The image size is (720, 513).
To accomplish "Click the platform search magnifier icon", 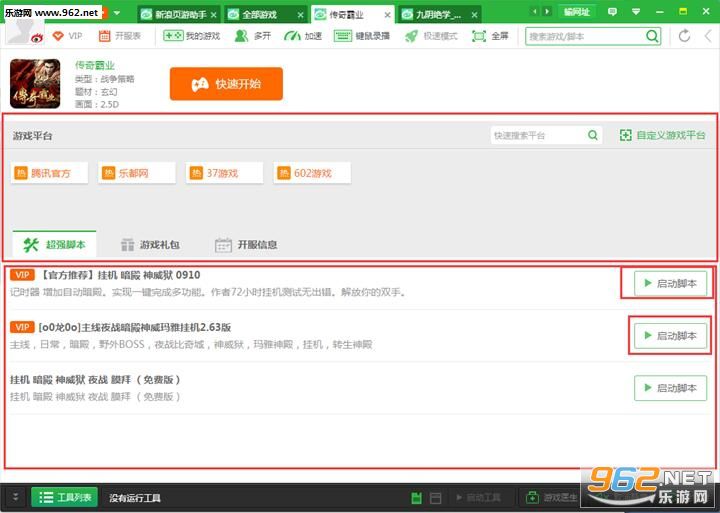I will (593, 135).
